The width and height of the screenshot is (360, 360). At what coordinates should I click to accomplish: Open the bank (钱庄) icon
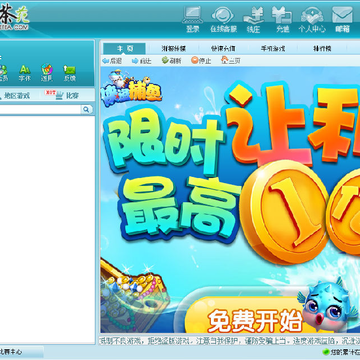(253, 20)
